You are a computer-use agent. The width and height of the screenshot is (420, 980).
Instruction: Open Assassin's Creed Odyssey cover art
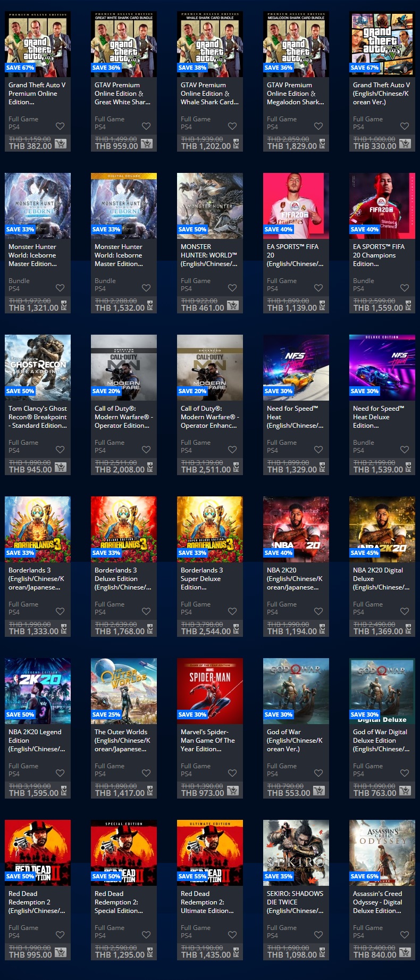pyautogui.click(x=382, y=852)
